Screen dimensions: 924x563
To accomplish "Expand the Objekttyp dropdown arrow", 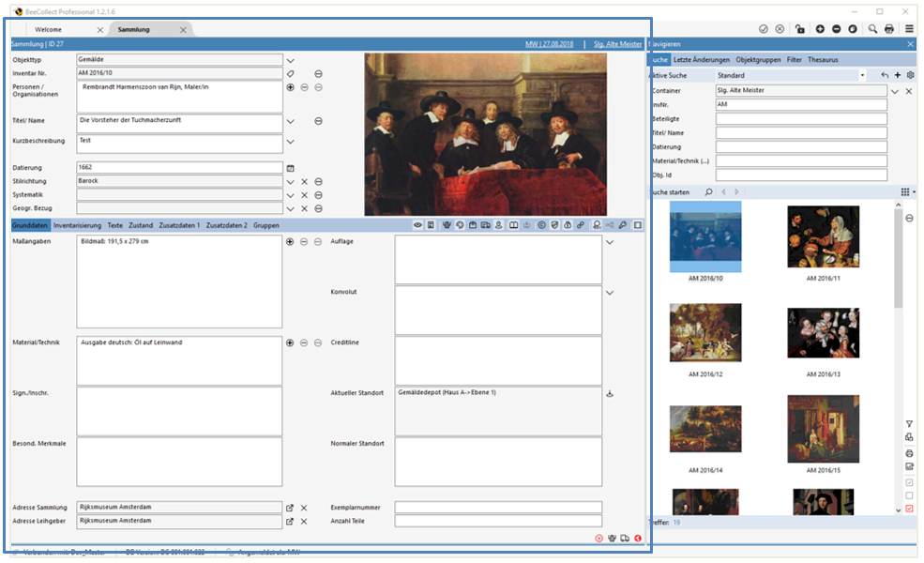I will point(291,59).
